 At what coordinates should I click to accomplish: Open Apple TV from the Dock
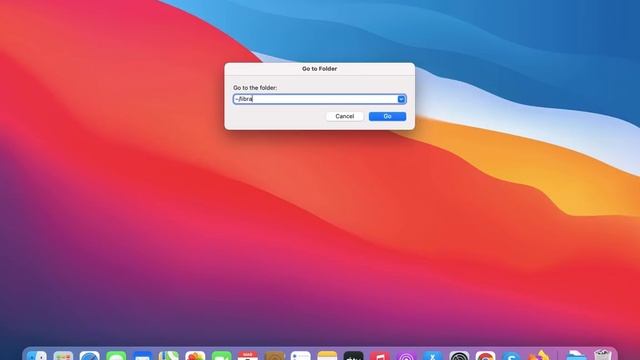click(x=353, y=356)
